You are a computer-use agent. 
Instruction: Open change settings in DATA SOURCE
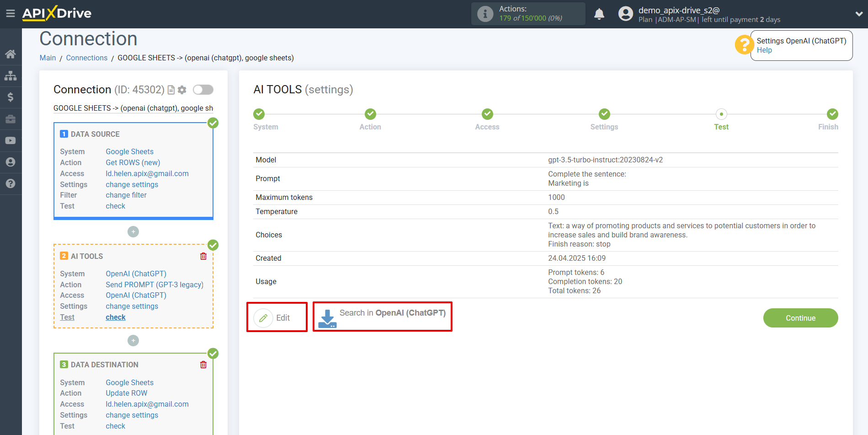132,184
